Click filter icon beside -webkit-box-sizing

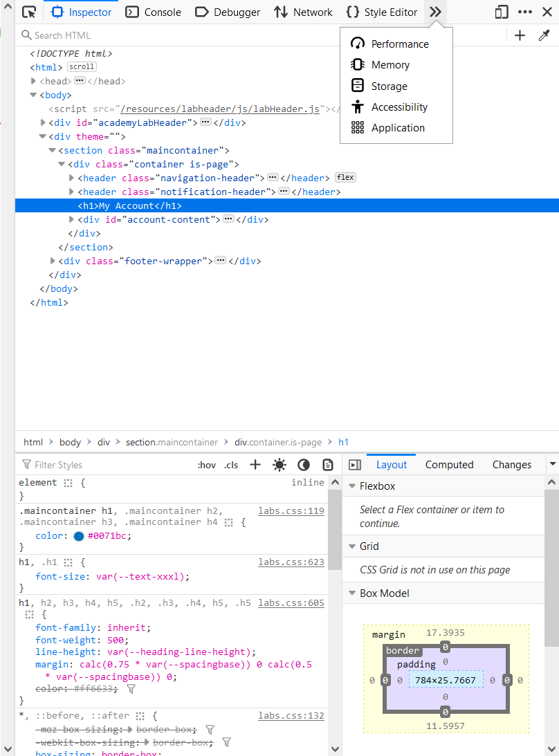coord(226,742)
